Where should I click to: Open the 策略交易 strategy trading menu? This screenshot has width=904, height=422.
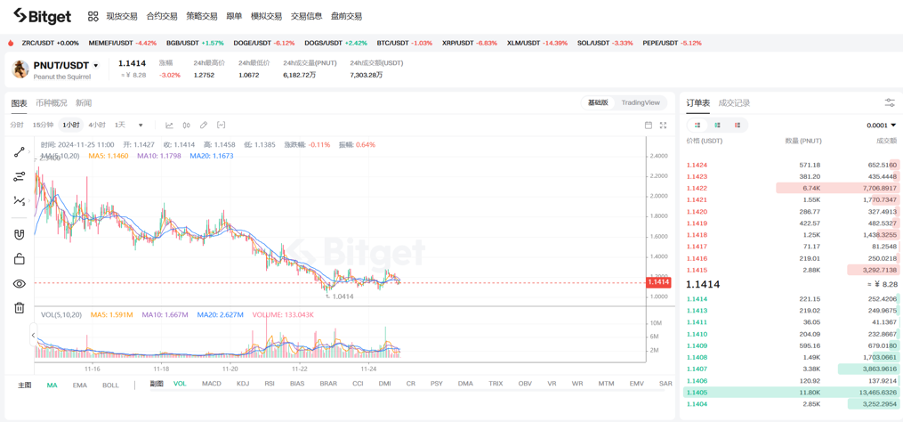(202, 16)
